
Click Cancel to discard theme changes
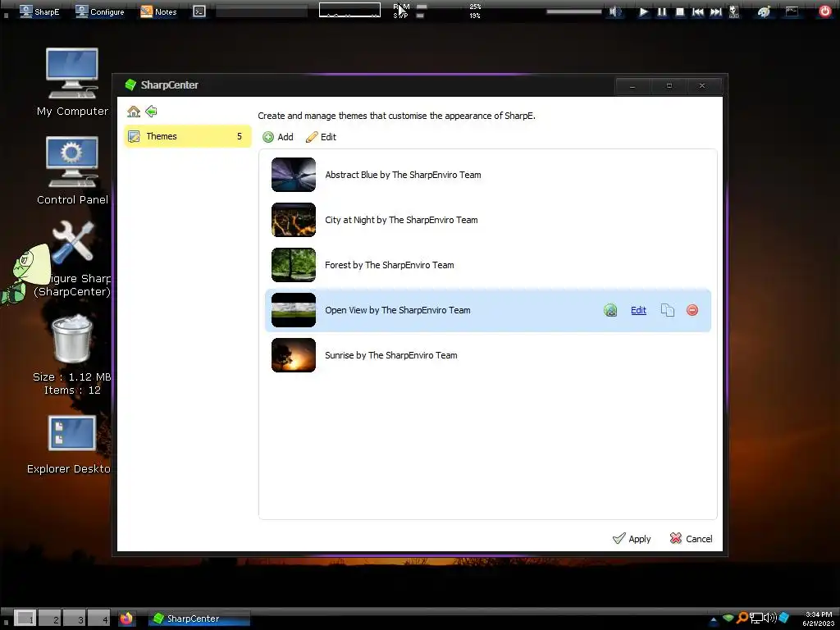coord(691,538)
